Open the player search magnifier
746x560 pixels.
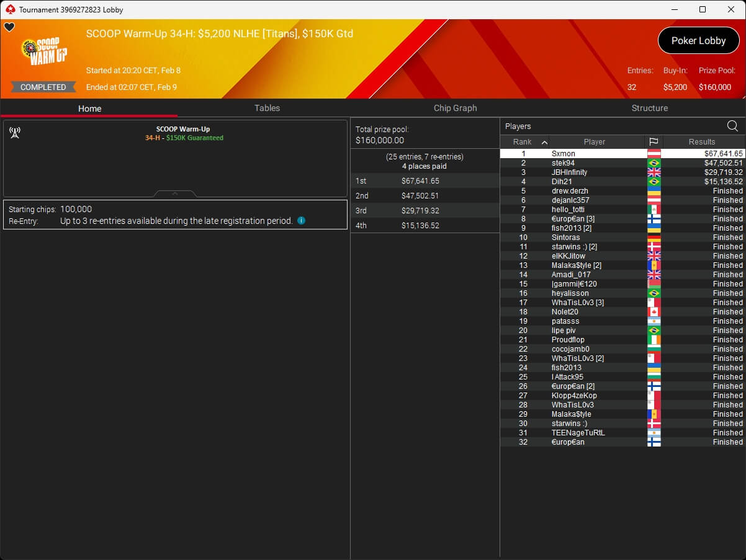coord(732,127)
